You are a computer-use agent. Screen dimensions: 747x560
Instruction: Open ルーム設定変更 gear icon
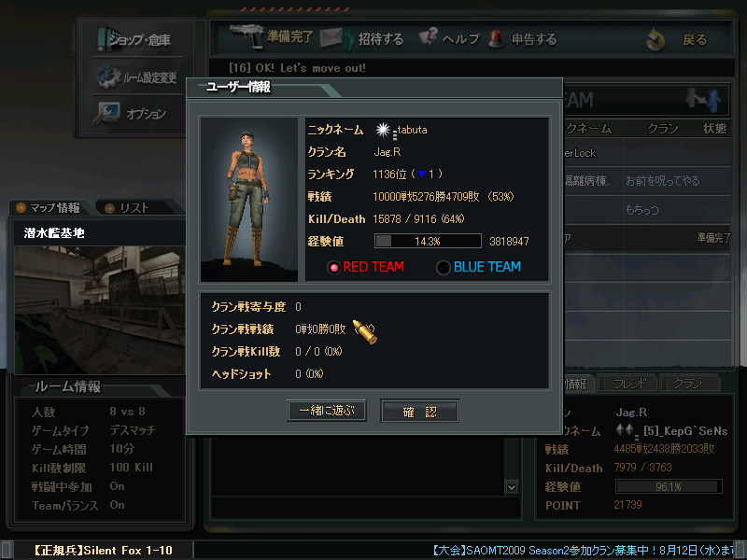click(x=107, y=77)
